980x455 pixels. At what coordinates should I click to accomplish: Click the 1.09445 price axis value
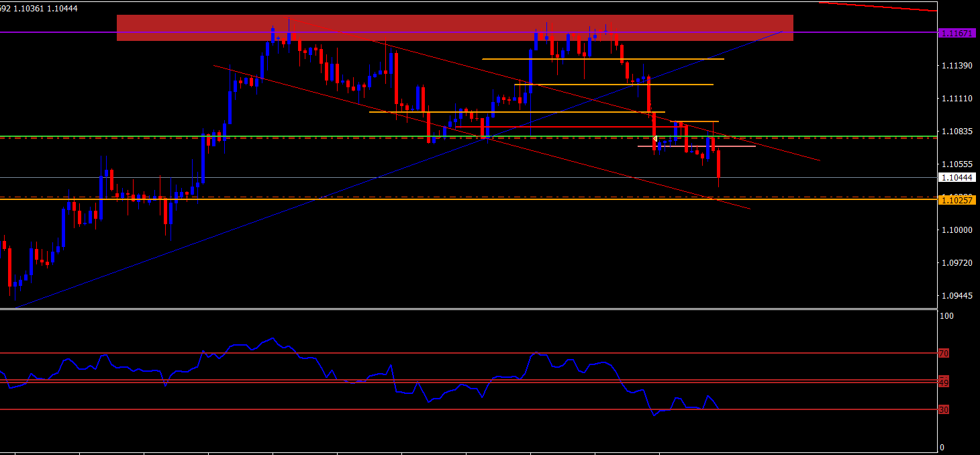pyautogui.click(x=957, y=295)
